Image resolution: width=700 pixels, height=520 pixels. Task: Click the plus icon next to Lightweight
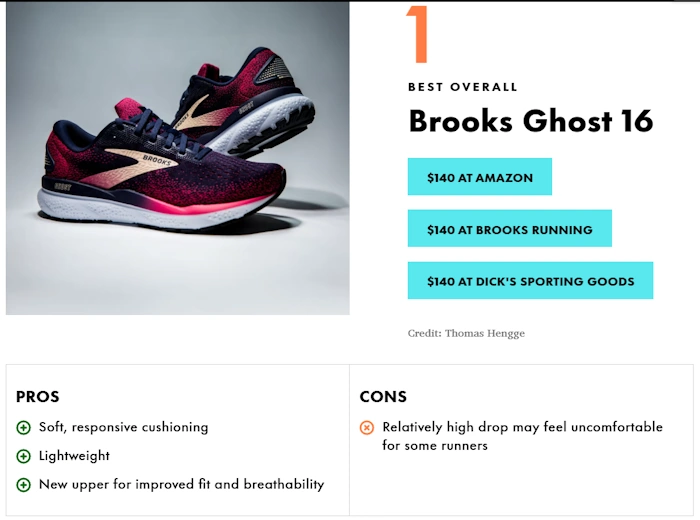tap(23, 456)
